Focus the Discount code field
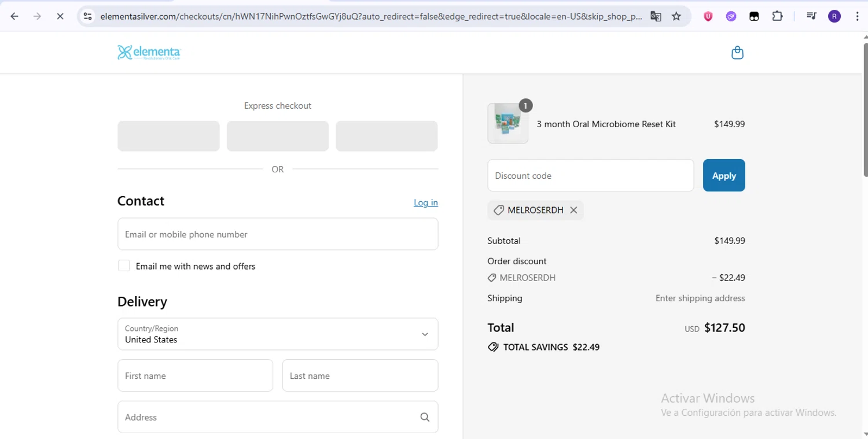Viewport: 868px width, 439px height. pos(591,175)
